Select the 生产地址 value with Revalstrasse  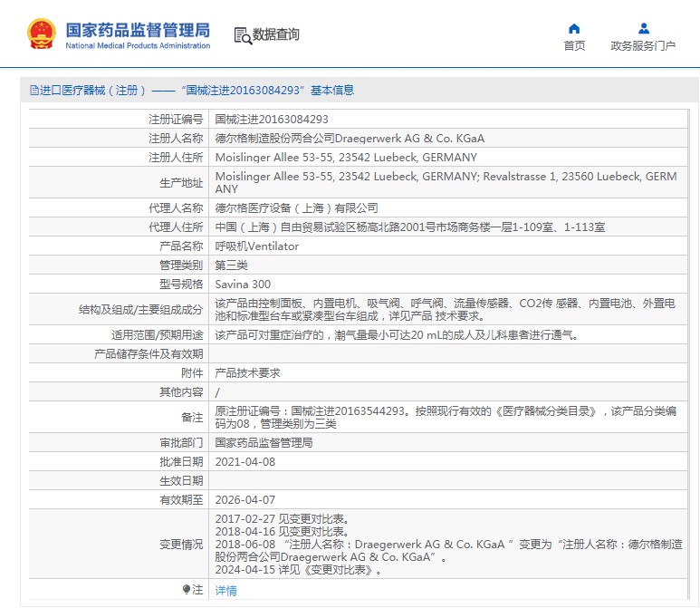click(x=446, y=183)
